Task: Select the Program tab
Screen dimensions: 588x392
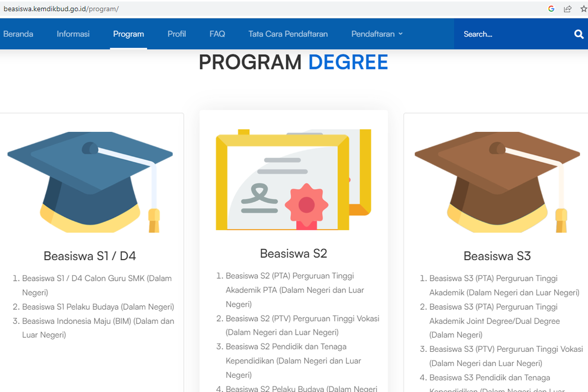Action: tap(128, 34)
